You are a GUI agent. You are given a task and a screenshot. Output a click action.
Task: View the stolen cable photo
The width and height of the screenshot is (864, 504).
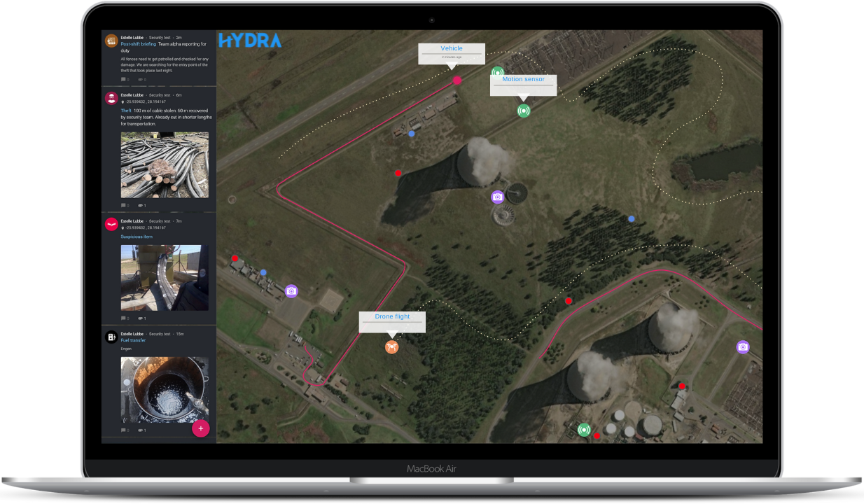point(165,165)
